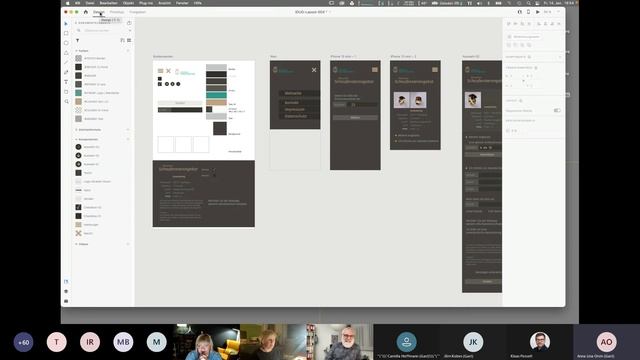Collapse the Zeichenformate section

coord(76,130)
